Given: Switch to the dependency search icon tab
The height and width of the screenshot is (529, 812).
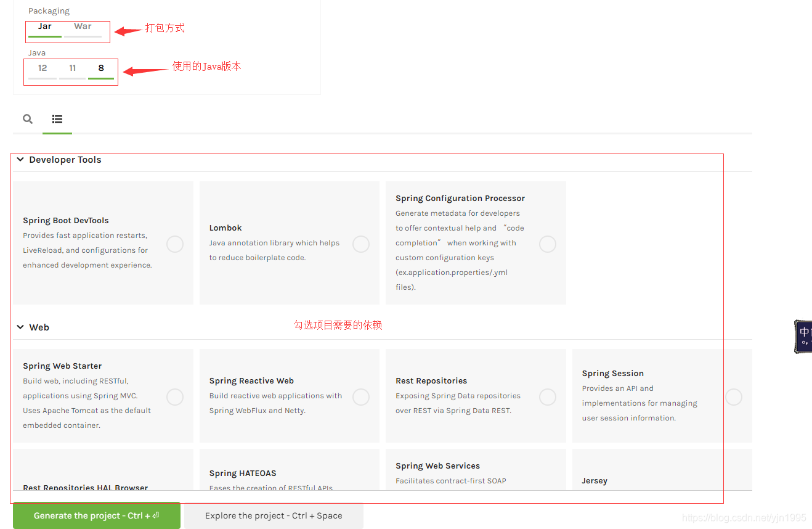Looking at the screenshot, I should click(x=28, y=119).
